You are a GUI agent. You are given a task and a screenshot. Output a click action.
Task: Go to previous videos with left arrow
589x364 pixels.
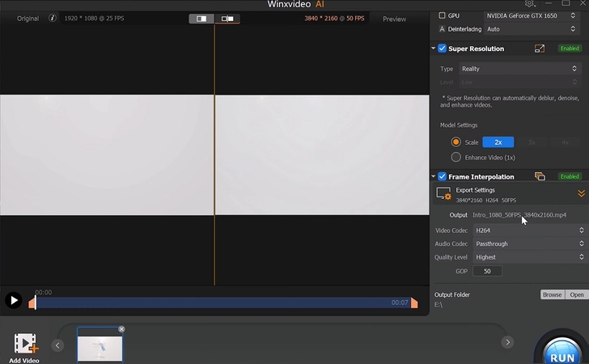pos(57,345)
